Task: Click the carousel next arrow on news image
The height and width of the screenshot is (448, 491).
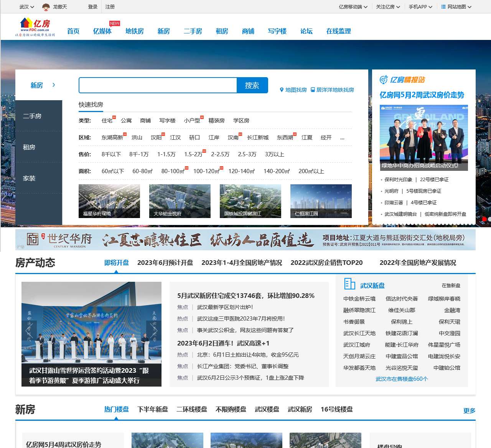Action: point(154,331)
